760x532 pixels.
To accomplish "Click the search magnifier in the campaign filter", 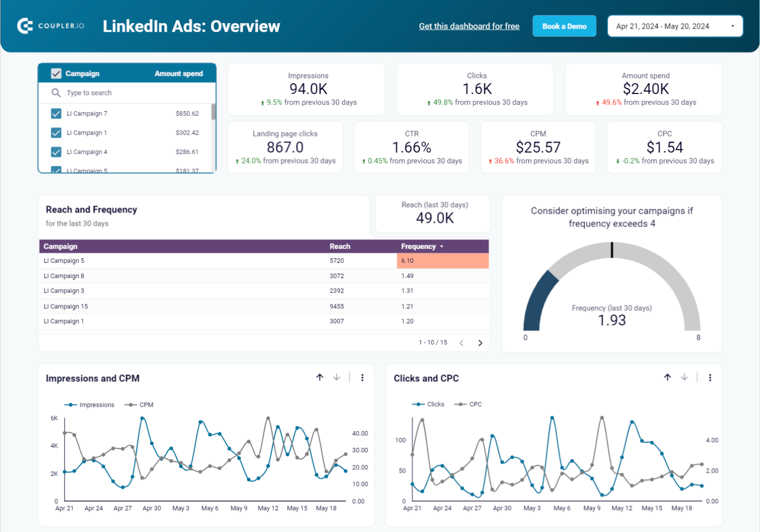I will 56,93.
